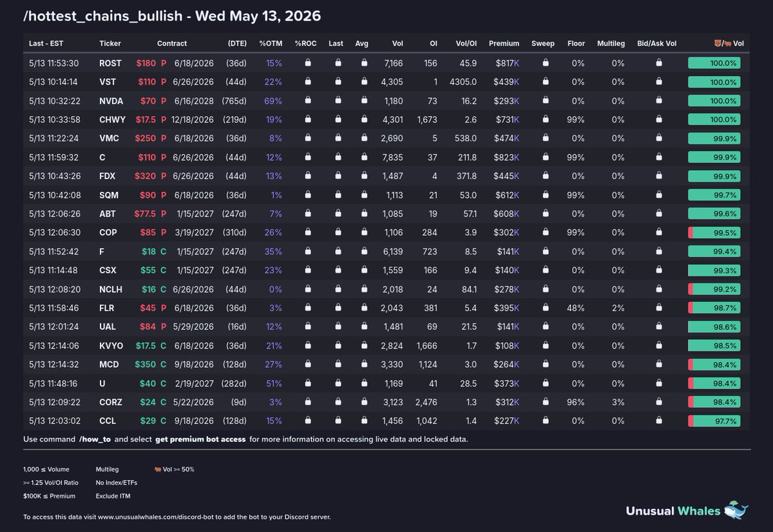Click the Unusual Whales brand name

pyautogui.click(x=673, y=511)
